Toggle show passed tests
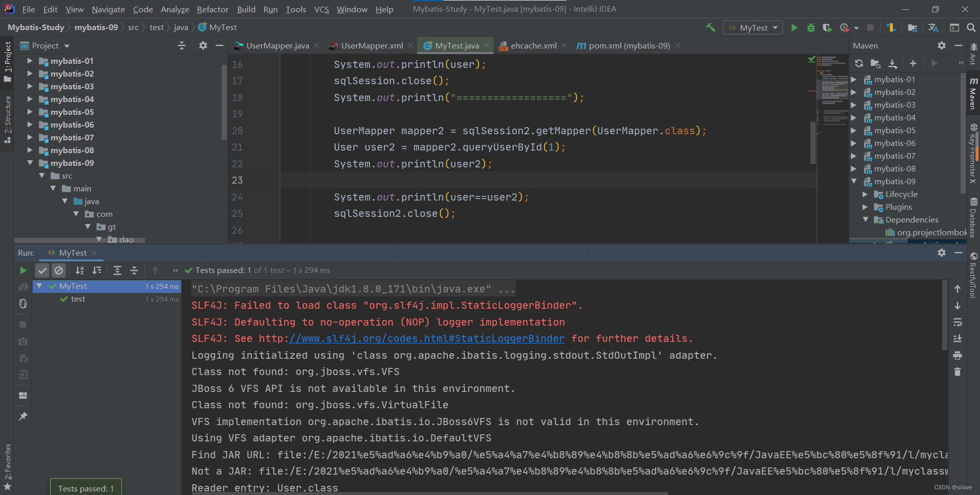 point(42,270)
